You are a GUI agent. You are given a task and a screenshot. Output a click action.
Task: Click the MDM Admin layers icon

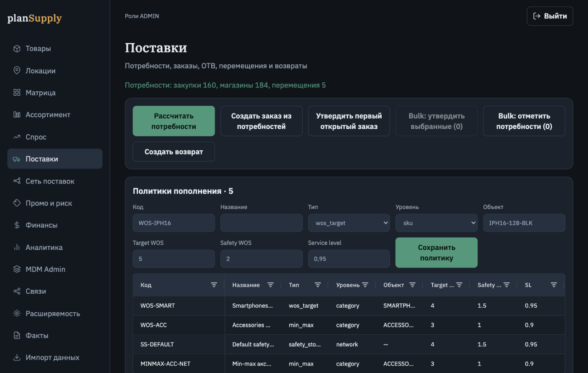click(17, 269)
